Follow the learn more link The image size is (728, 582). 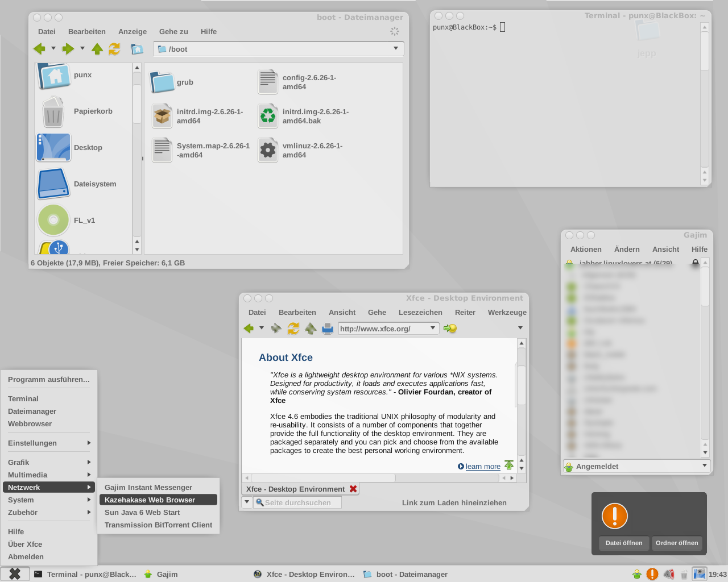pos(483,467)
